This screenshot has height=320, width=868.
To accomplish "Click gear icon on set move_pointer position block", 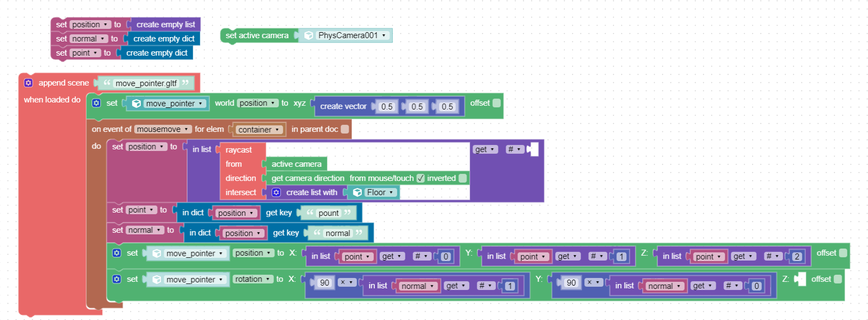I will pos(117,253).
